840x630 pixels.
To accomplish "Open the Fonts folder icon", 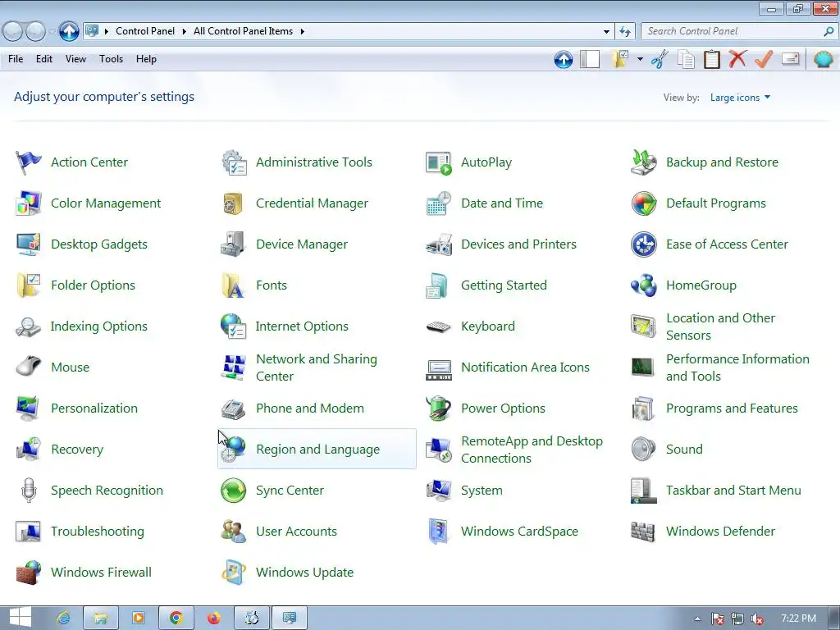I will (x=233, y=285).
